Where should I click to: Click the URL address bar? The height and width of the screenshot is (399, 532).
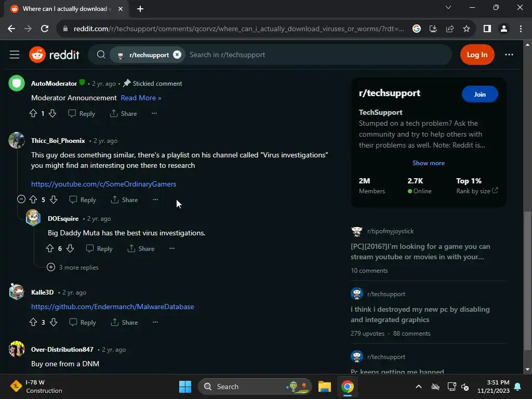click(238, 29)
